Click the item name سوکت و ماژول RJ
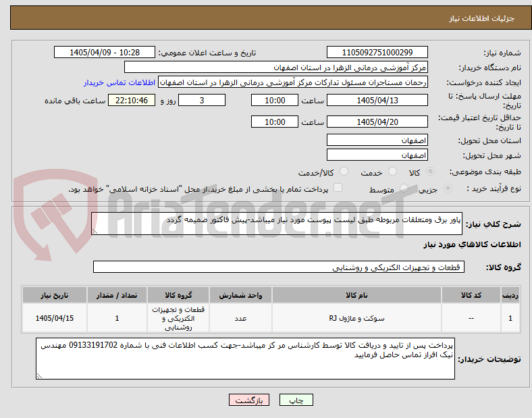 (x=356, y=318)
